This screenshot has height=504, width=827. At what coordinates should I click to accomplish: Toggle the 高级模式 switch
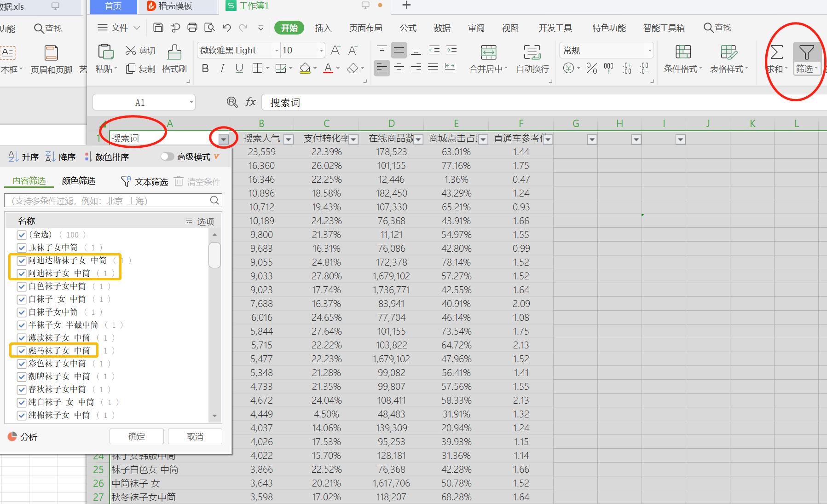[x=168, y=156]
